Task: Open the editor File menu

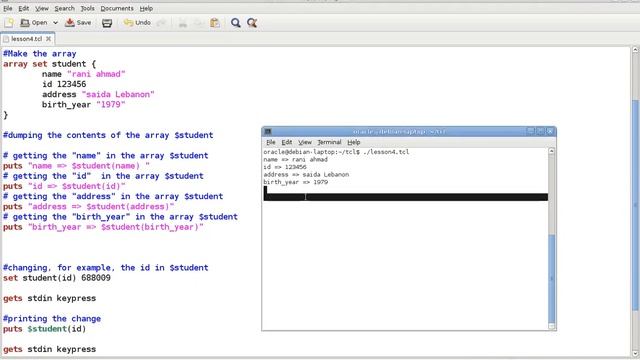Action: click(8, 8)
